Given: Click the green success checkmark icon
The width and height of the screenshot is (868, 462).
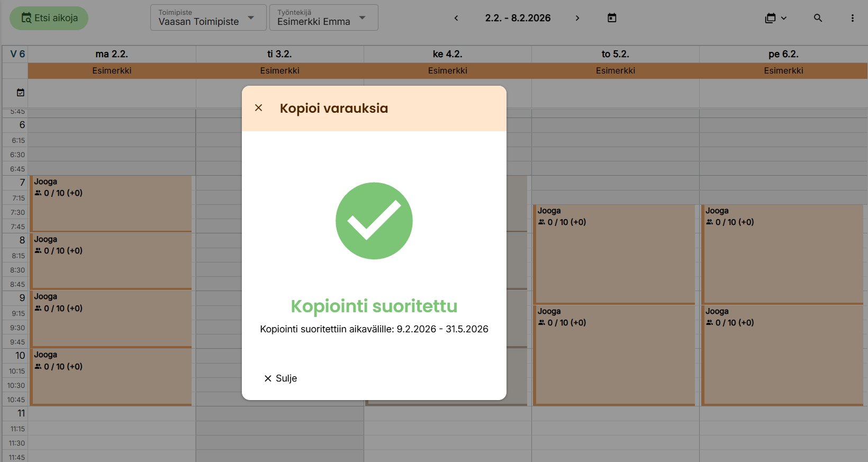Looking at the screenshot, I should [374, 221].
